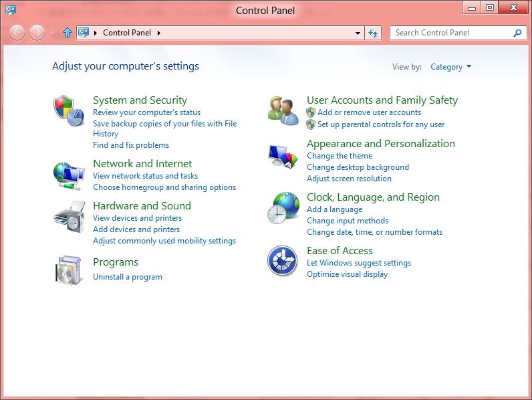Click Save backup copies with File History
This screenshot has height=400, width=532.
pos(165,128)
